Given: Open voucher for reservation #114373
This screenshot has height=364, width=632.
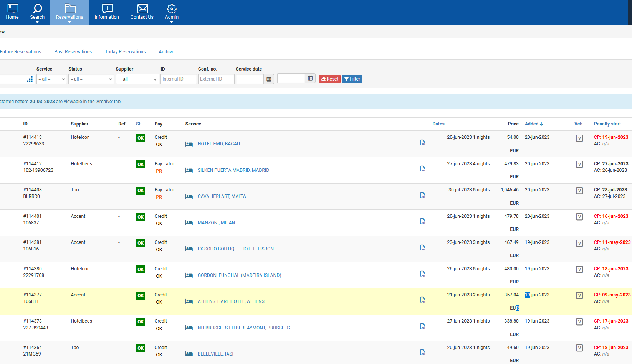Looking at the screenshot, I should [x=579, y=322].
